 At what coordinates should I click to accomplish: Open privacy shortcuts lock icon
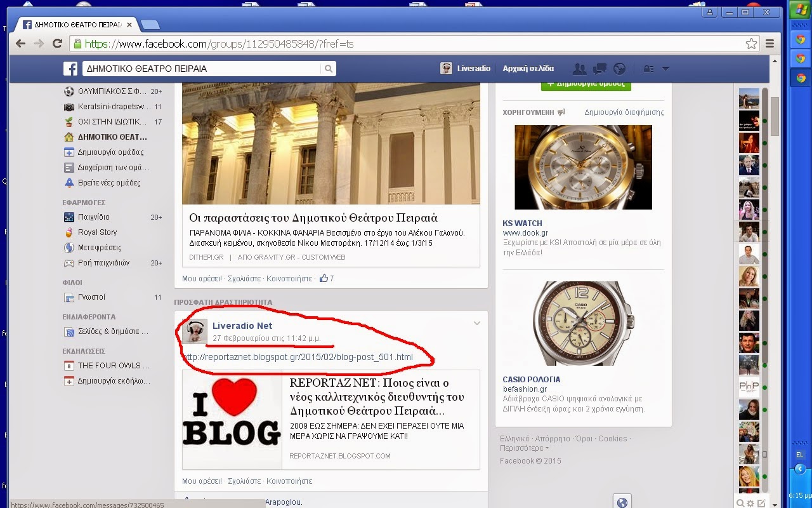(649, 69)
